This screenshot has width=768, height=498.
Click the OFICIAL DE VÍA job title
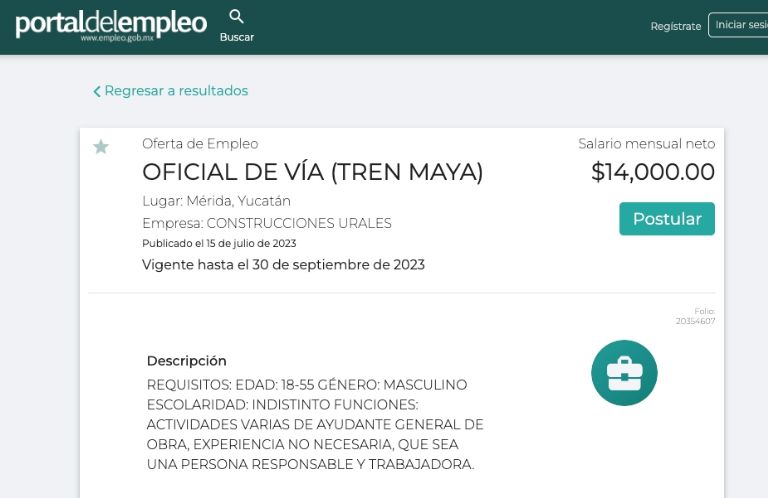312,172
